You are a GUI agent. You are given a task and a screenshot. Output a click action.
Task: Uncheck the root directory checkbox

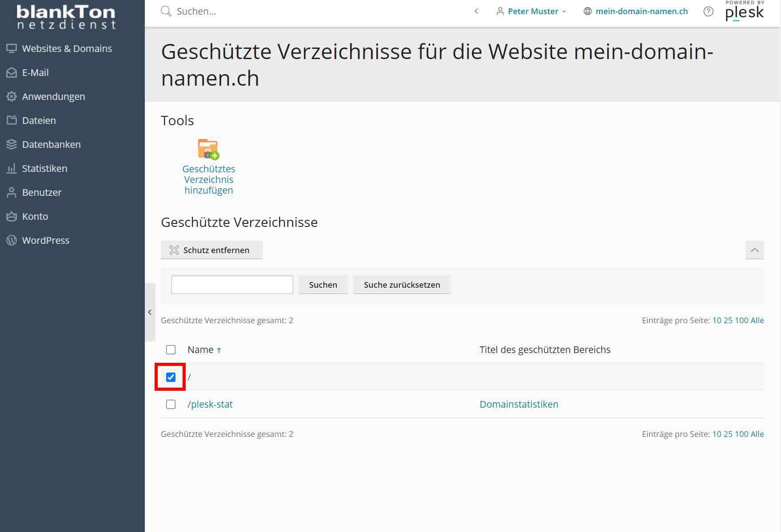tap(171, 377)
